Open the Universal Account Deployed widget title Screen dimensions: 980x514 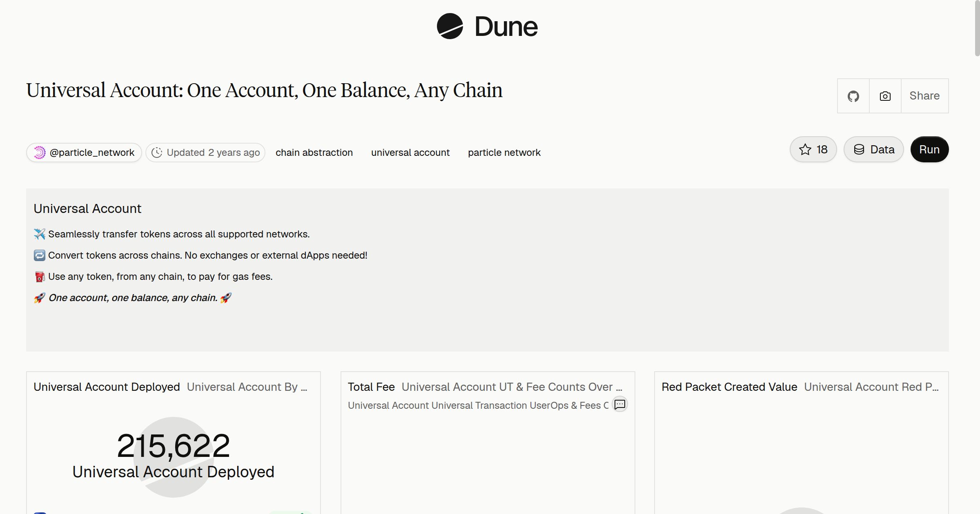(107, 387)
